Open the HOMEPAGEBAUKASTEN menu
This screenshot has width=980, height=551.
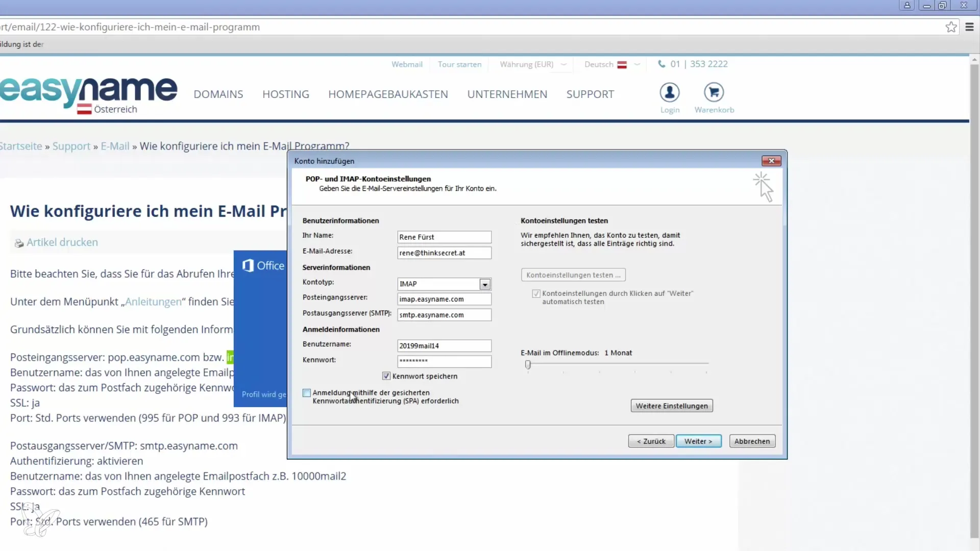(x=388, y=94)
